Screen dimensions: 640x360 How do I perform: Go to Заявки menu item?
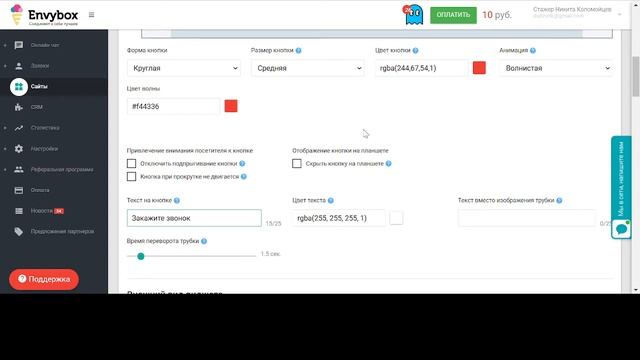(x=40, y=66)
